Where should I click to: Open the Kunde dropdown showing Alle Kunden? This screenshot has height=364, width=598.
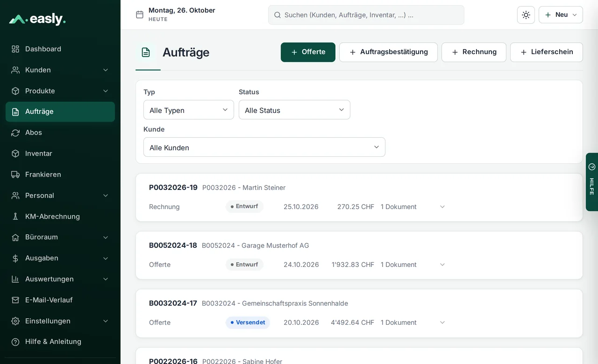[x=264, y=147]
